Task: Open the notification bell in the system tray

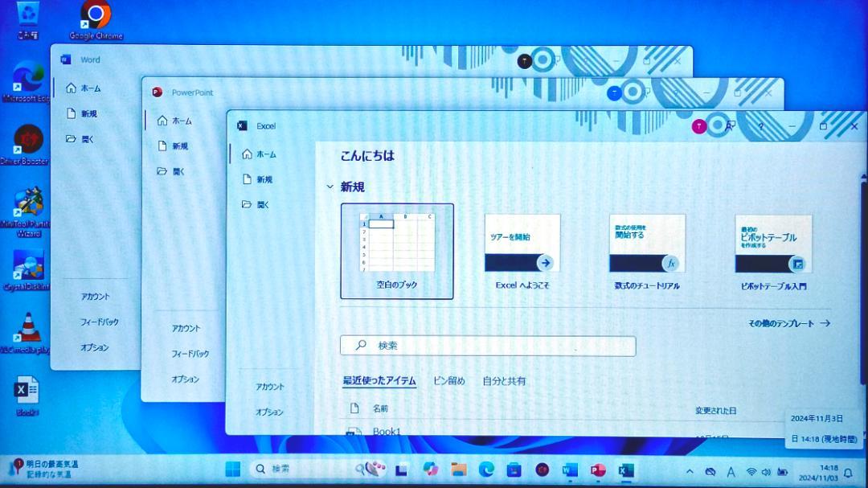Action: tap(848, 473)
